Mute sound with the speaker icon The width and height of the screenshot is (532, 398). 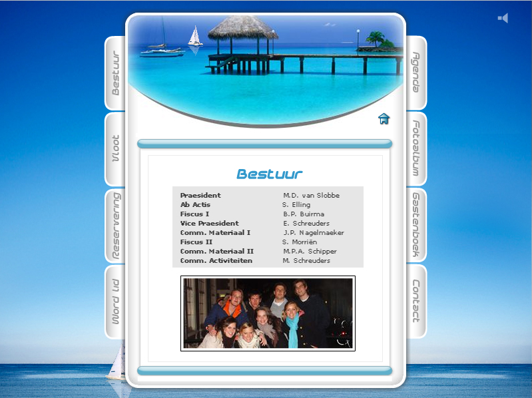(x=503, y=18)
